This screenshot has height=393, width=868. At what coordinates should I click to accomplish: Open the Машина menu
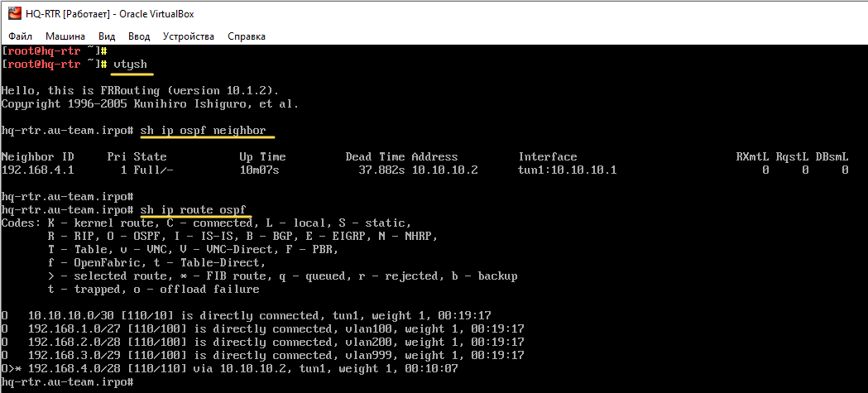point(65,36)
